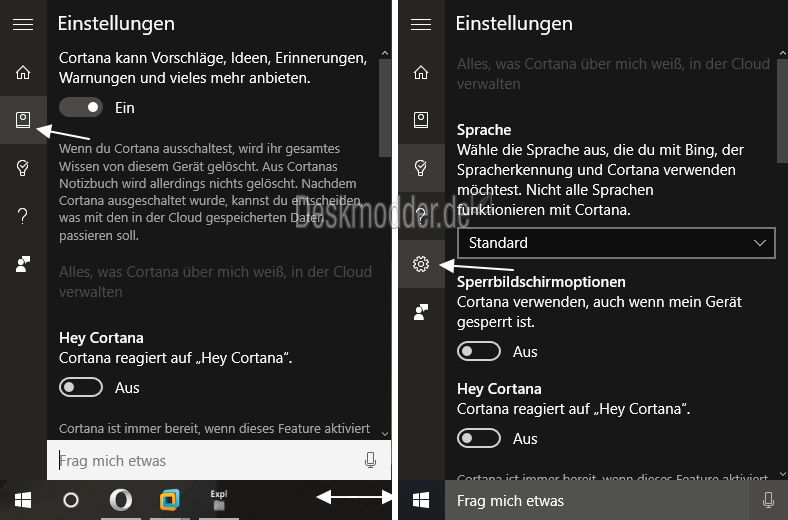The image size is (788, 520).
Task: Click text 'Cortana verwenden, auch wenn mein Gerät'
Action: [x=599, y=302]
